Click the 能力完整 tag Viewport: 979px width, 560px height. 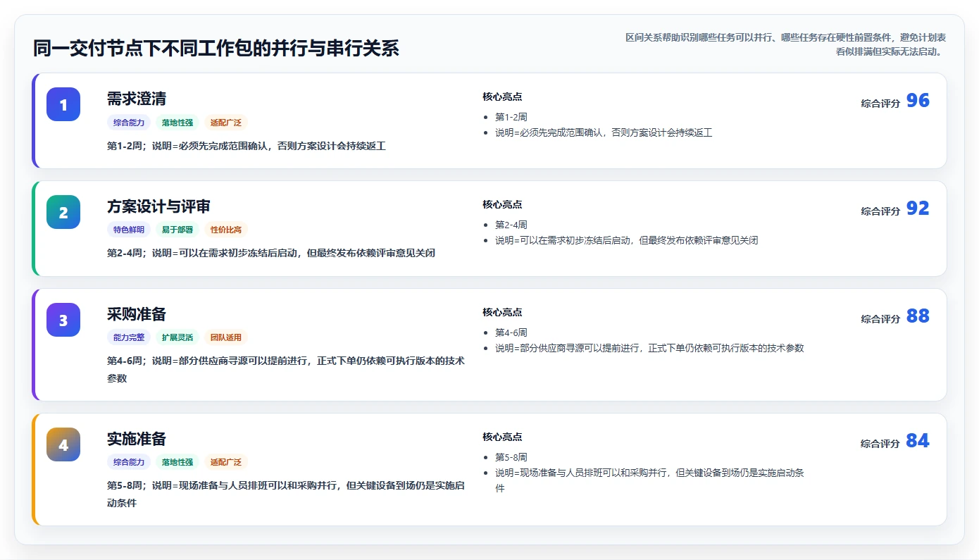coord(129,337)
